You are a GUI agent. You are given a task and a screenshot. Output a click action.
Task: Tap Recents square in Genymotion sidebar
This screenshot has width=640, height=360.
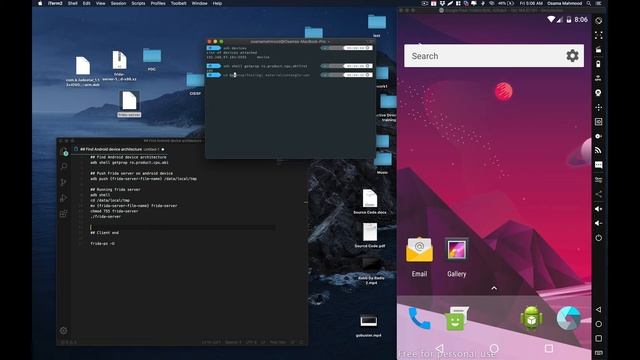tap(598, 338)
